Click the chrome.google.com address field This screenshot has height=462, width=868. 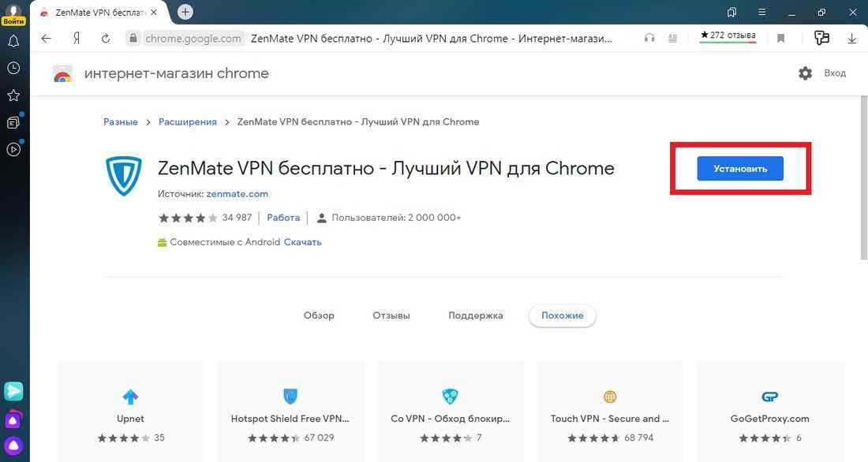point(193,38)
